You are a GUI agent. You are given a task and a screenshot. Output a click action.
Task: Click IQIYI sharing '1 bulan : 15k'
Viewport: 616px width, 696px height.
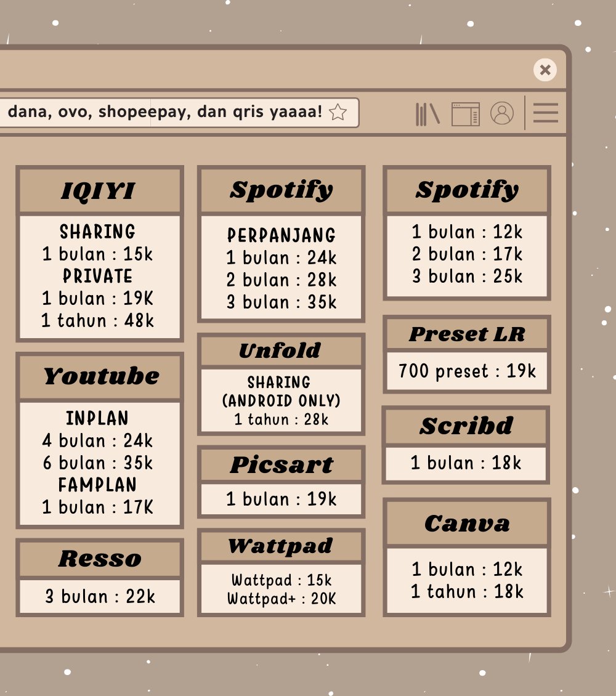coord(98,254)
